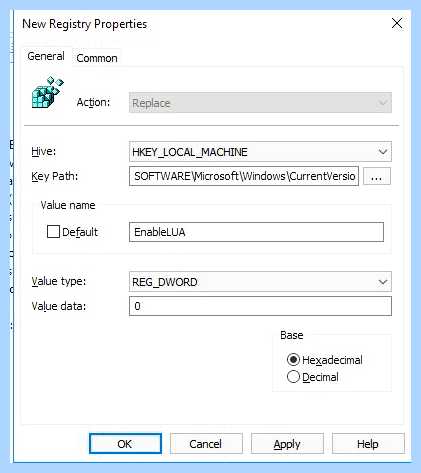Click the Value name group label
The width and height of the screenshot is (421, 473).
[68, 205]
